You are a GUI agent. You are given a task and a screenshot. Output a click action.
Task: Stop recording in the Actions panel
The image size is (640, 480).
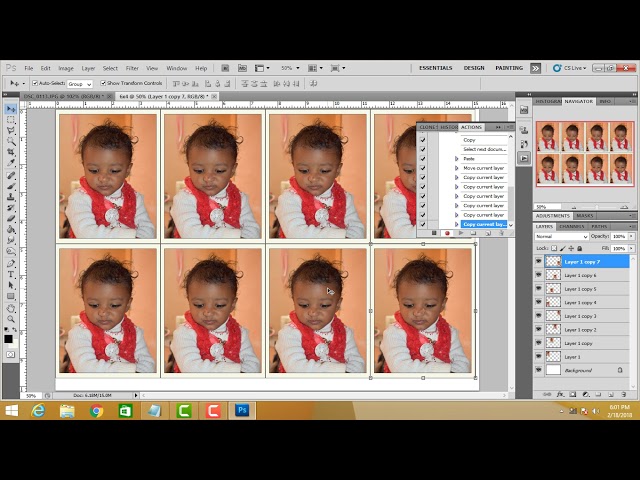point(434,233)
